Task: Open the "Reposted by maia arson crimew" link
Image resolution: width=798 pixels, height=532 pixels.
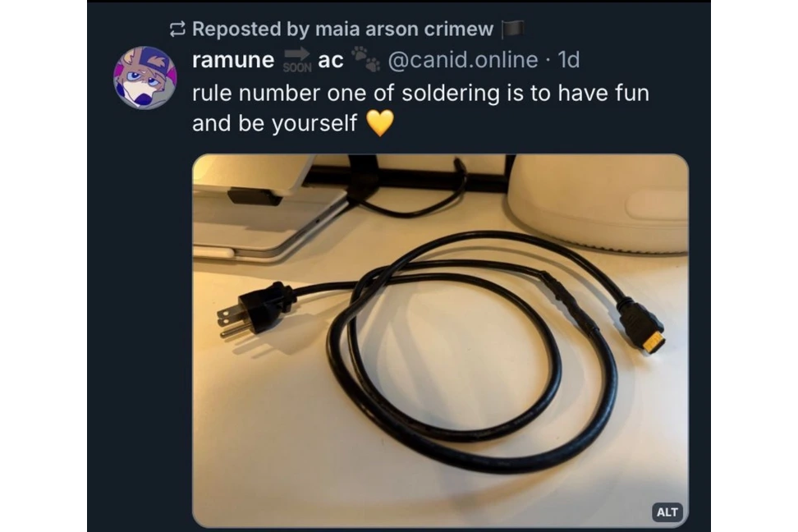Action: pos(342,30)
